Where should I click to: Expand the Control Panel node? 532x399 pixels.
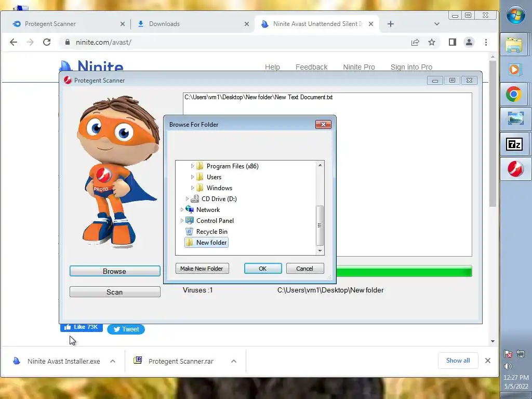182,220
